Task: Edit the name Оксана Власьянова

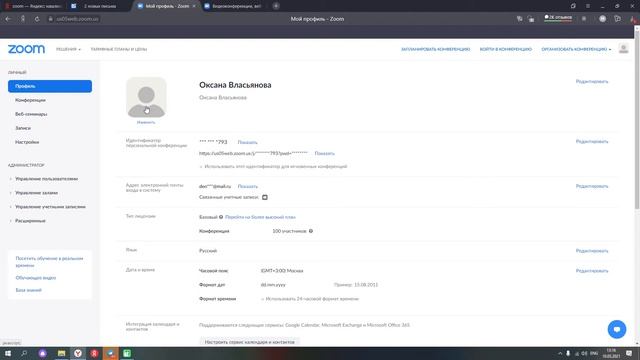Action: tap(592, 82)
